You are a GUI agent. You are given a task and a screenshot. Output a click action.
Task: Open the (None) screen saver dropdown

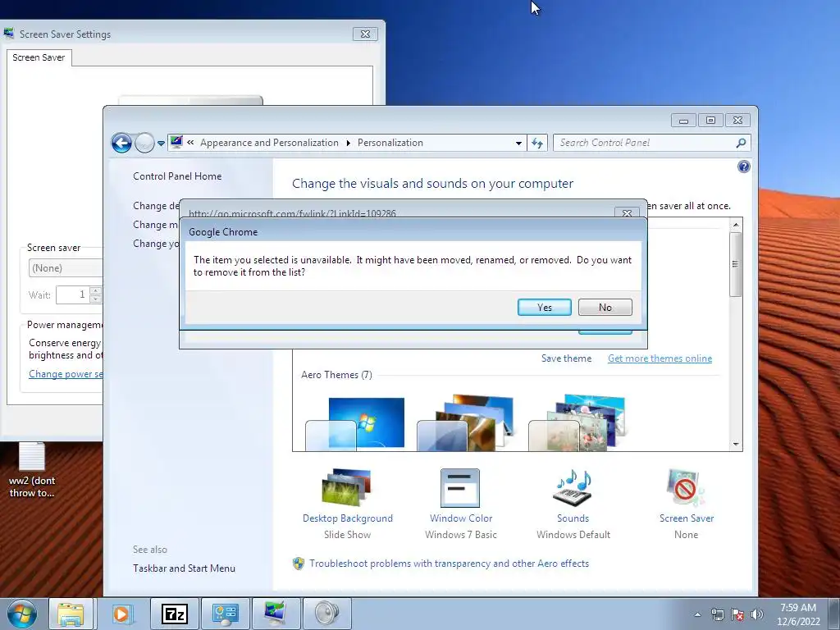[66, 268]
